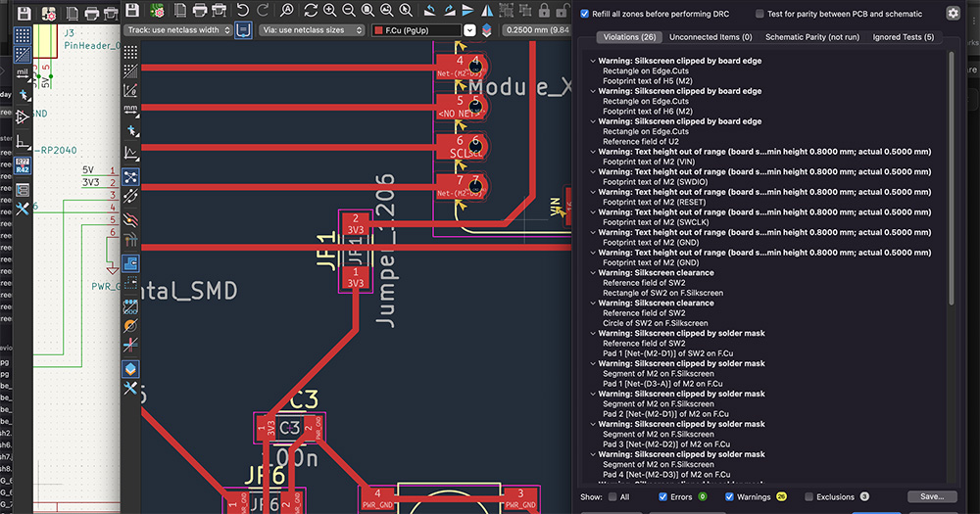Toggle auto track width button

[x=243, y=30]
